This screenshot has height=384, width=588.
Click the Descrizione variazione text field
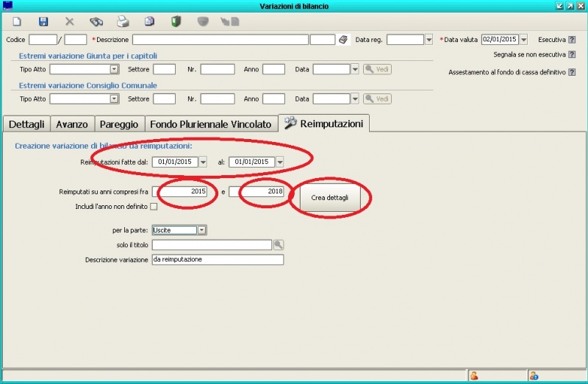click(218, 260)
